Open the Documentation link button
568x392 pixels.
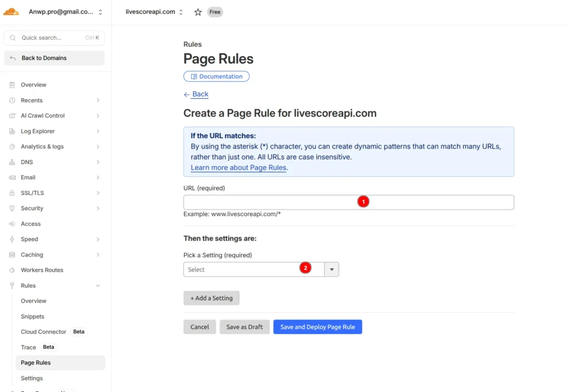click(x=216, y=77)
